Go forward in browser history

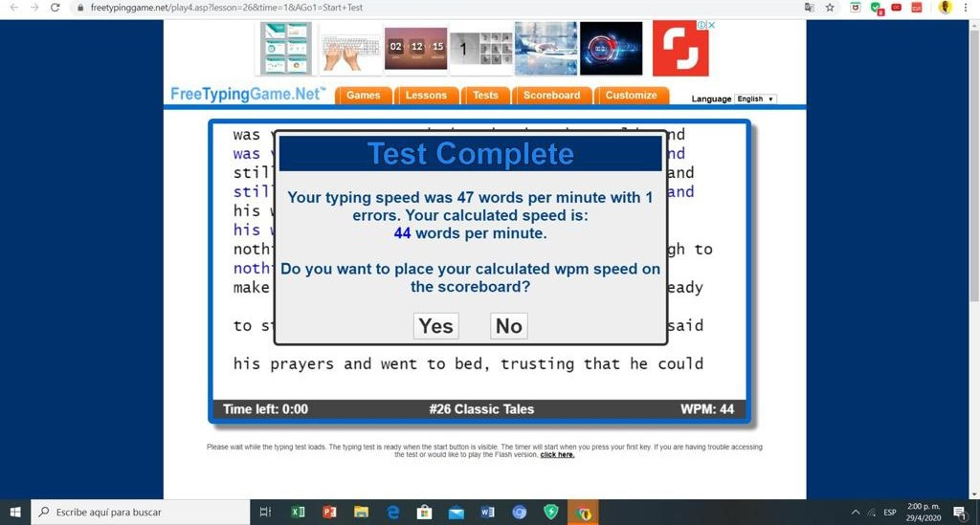34,8
